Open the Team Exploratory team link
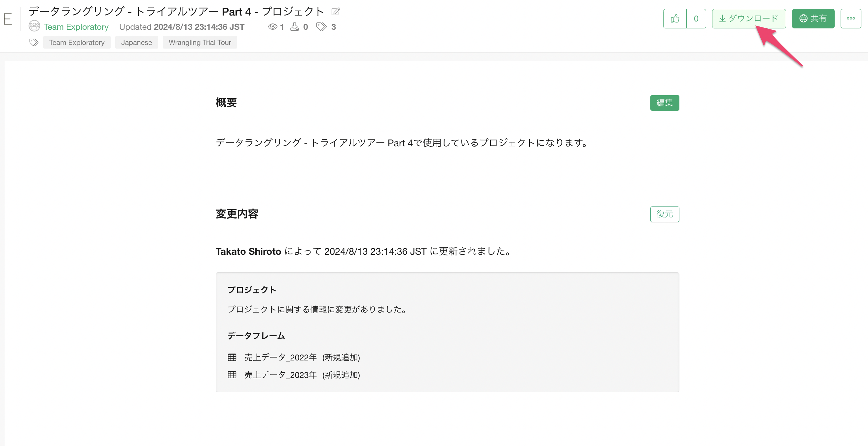 tap(76, 27)
